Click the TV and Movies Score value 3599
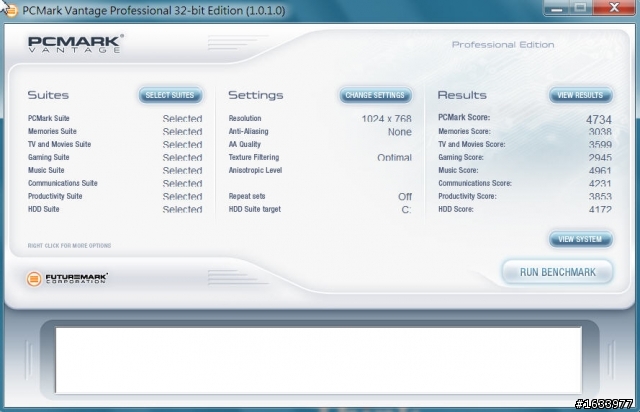640x412 pixels. click(600, 145)
